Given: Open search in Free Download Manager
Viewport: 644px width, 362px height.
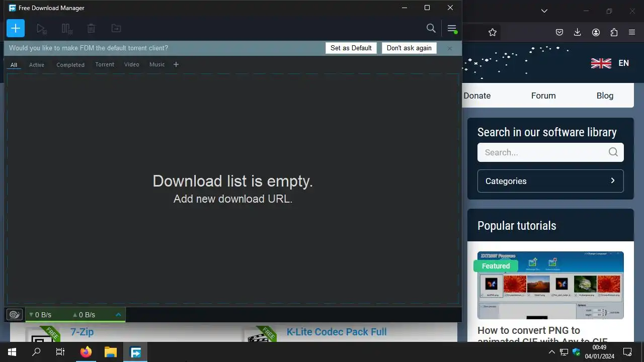Looking at the screenshot, I should 431,28.
